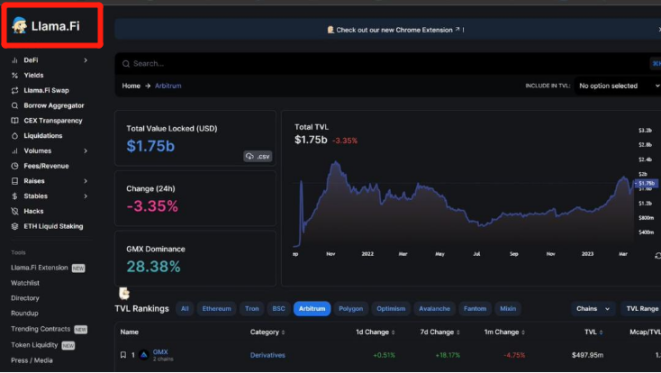Select the Avalanche chain filter tab
This screenshot has height=373, width=661.
point(434,309)
